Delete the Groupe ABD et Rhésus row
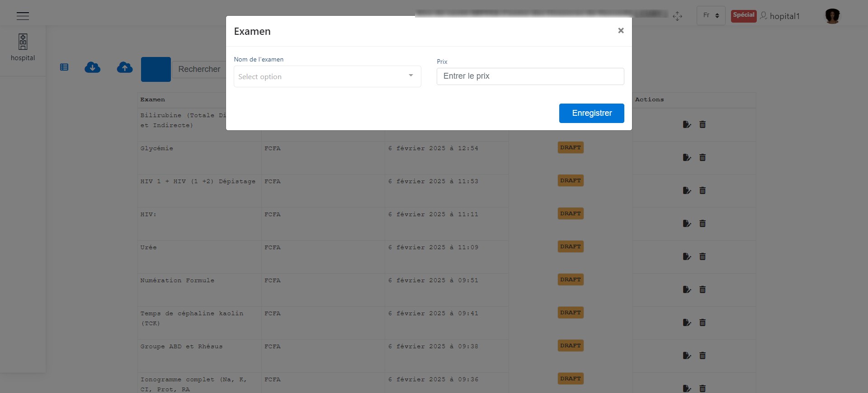 (x=703, y=355)
